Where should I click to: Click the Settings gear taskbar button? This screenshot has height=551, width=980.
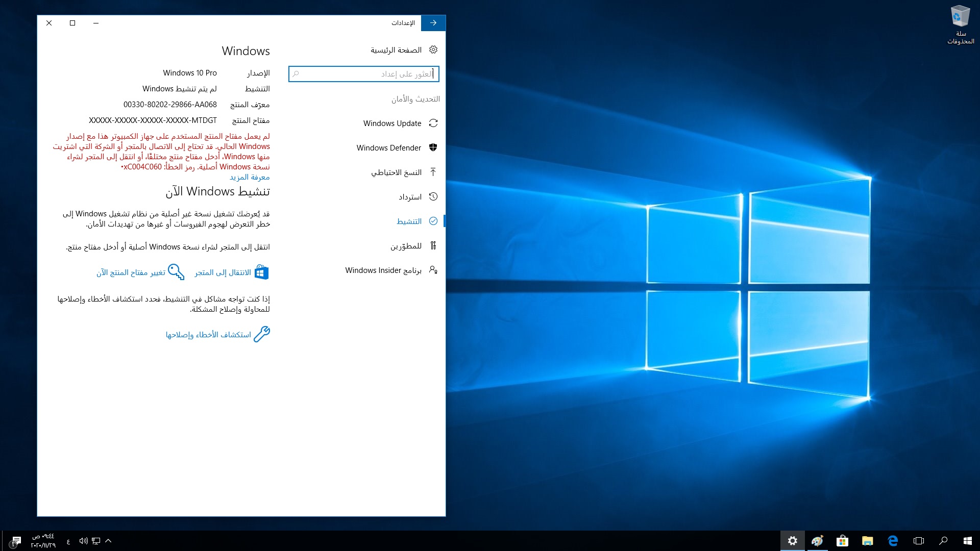point(793,541)
